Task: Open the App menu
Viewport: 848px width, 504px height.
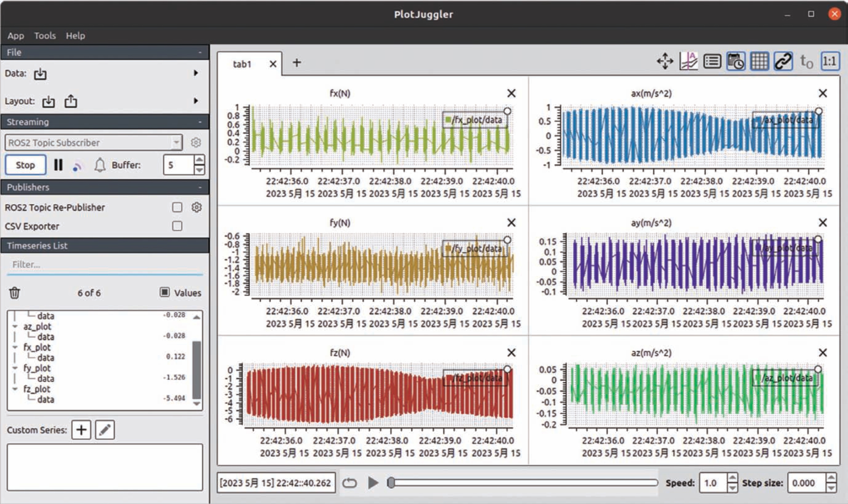Action: tap(16, 36)
